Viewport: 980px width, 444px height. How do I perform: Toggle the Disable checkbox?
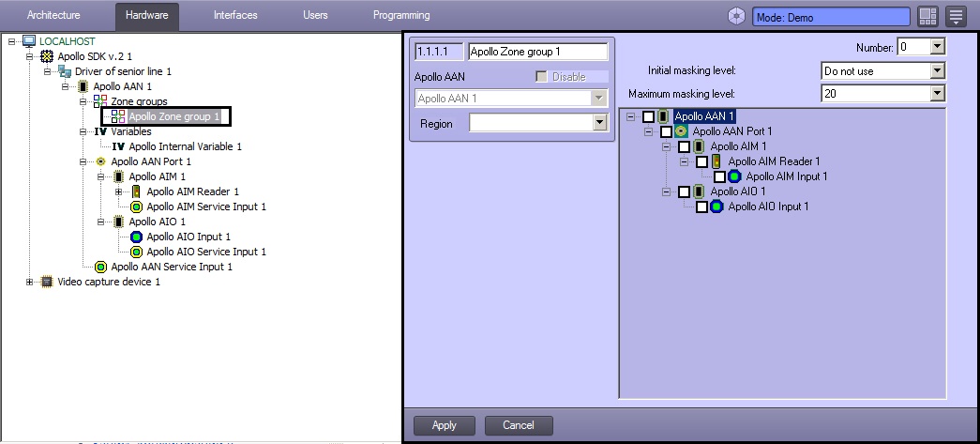point(542,77)
